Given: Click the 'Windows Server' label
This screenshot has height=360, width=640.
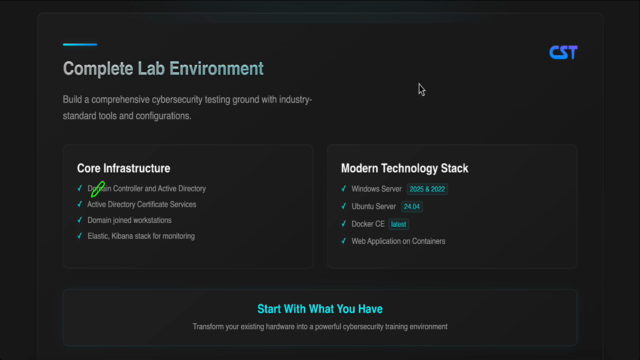Looking at the screenshot, I should click(376, 189).
